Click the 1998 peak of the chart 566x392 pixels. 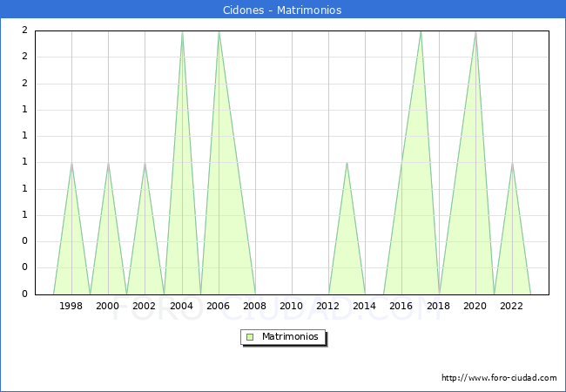(71, 163)
